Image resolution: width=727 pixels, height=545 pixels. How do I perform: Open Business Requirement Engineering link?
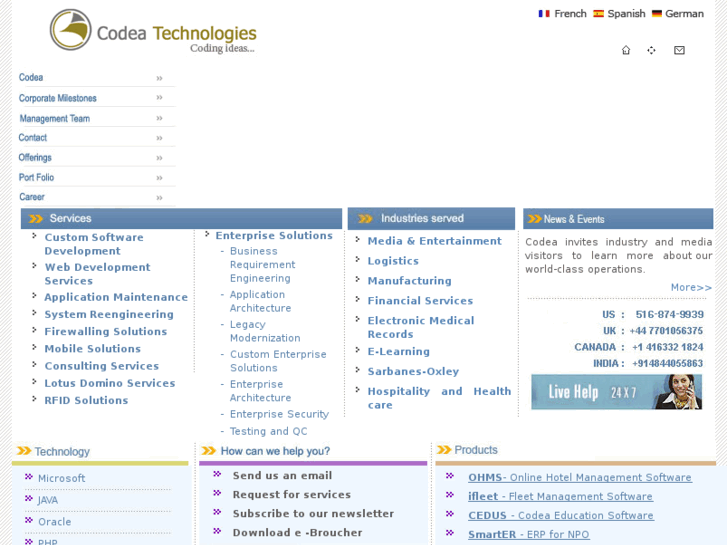click(262, 264)
